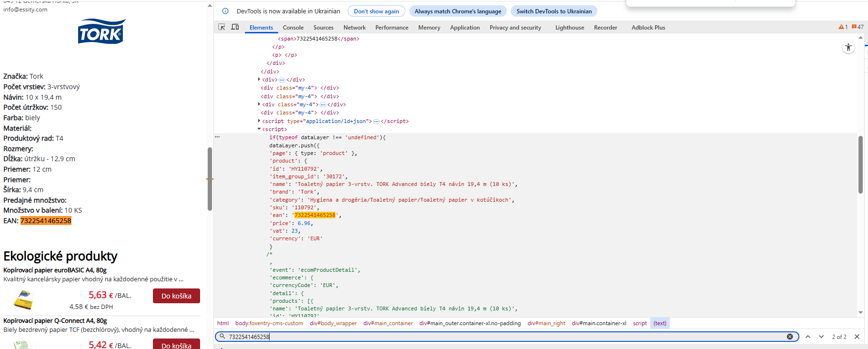Click the Elements panel vertical scrollbar
This screenshot has width=868, height=349.
[x=860, y=164]
